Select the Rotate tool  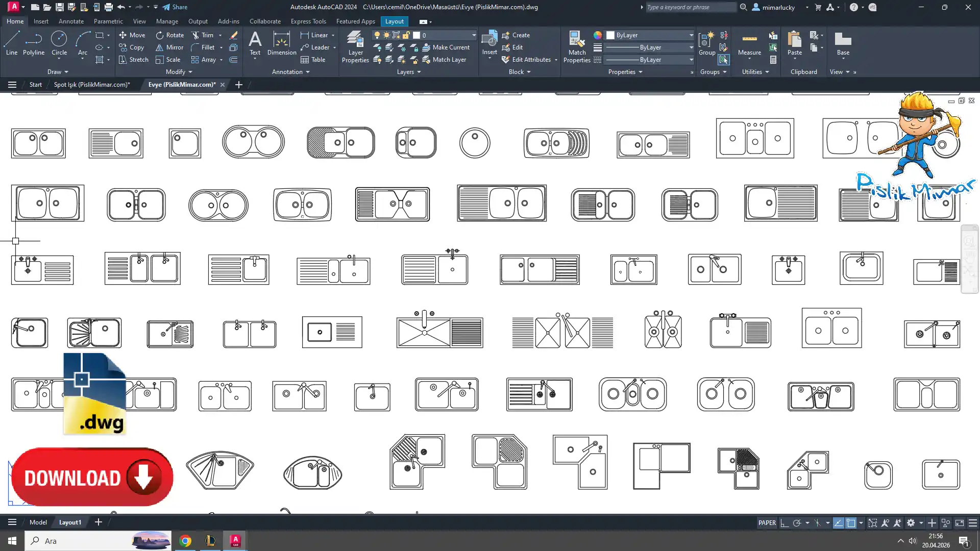pyautogui.click(x=169, y=35)
